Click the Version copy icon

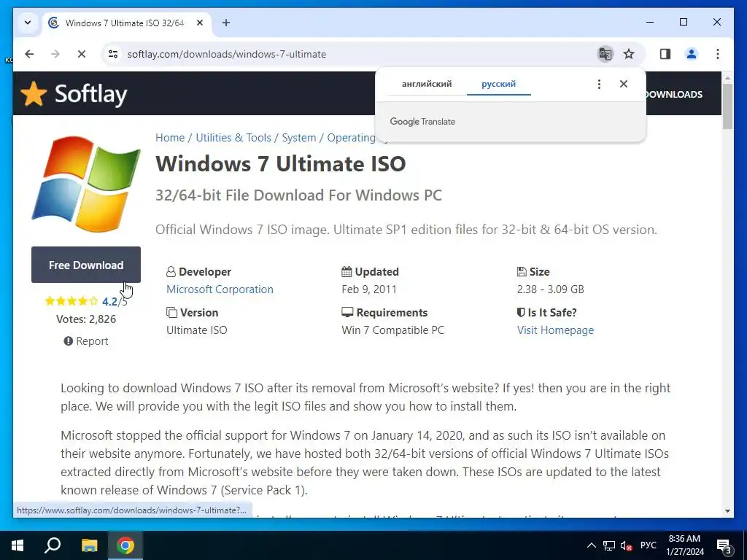[171, 312]
